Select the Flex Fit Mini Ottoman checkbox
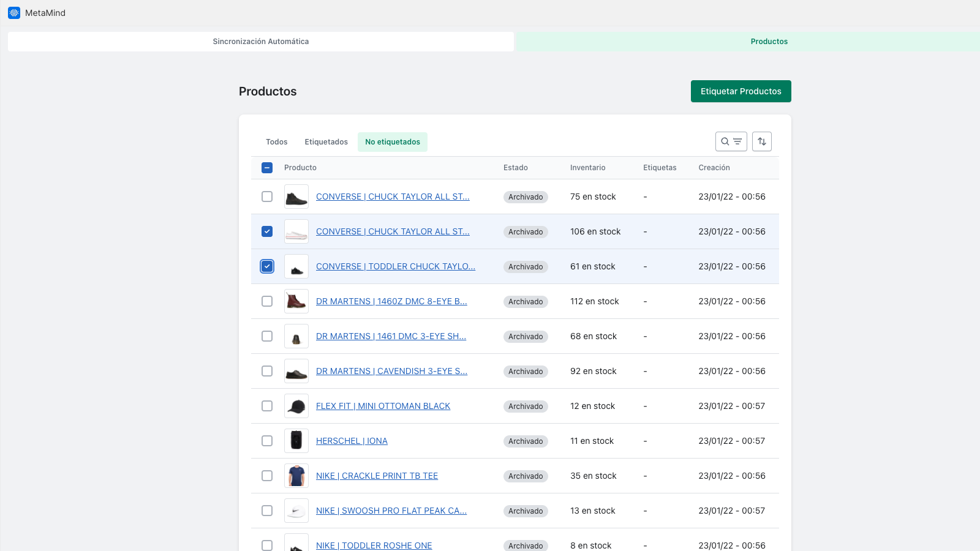980x551 pixels. coord(267,406)
